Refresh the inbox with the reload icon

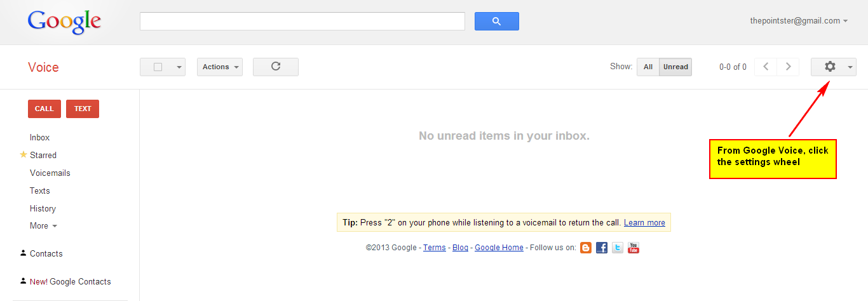[276, 67]
